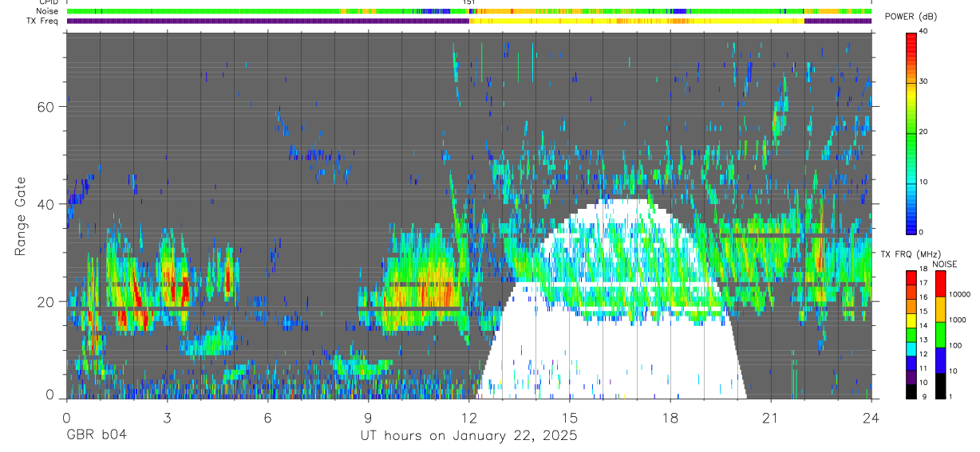
Task: Click the 3 UT hour axis label
Action: 167,418
